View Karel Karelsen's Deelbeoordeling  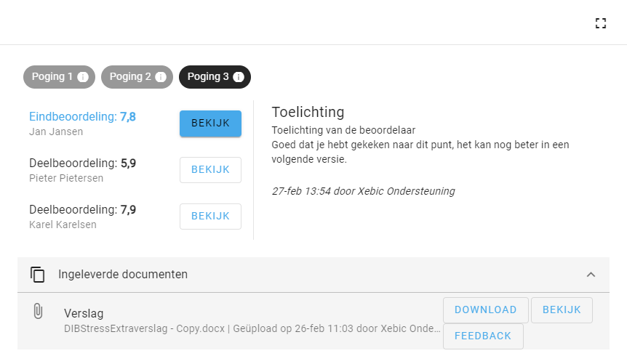click(x=210, y=217)
